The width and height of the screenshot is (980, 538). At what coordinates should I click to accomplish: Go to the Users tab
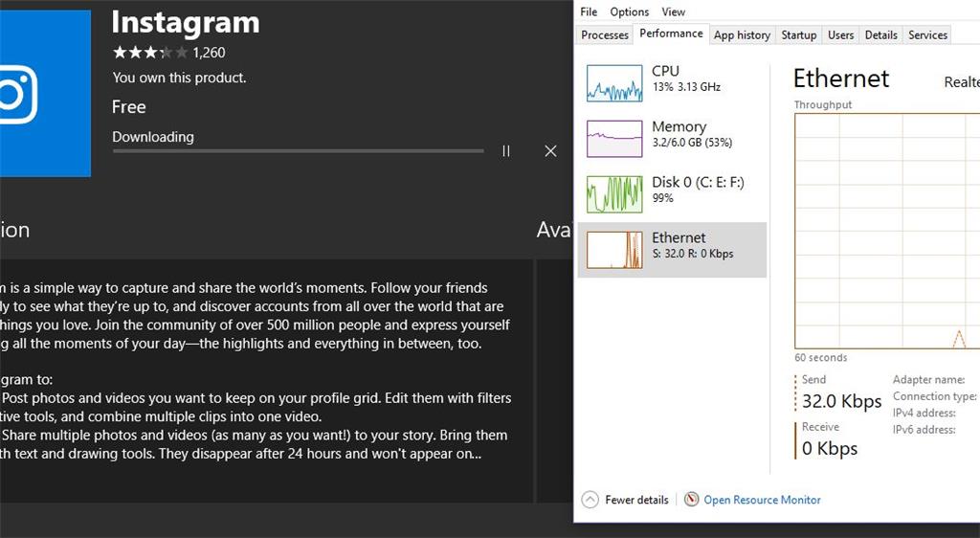click(x=840, y=35)
